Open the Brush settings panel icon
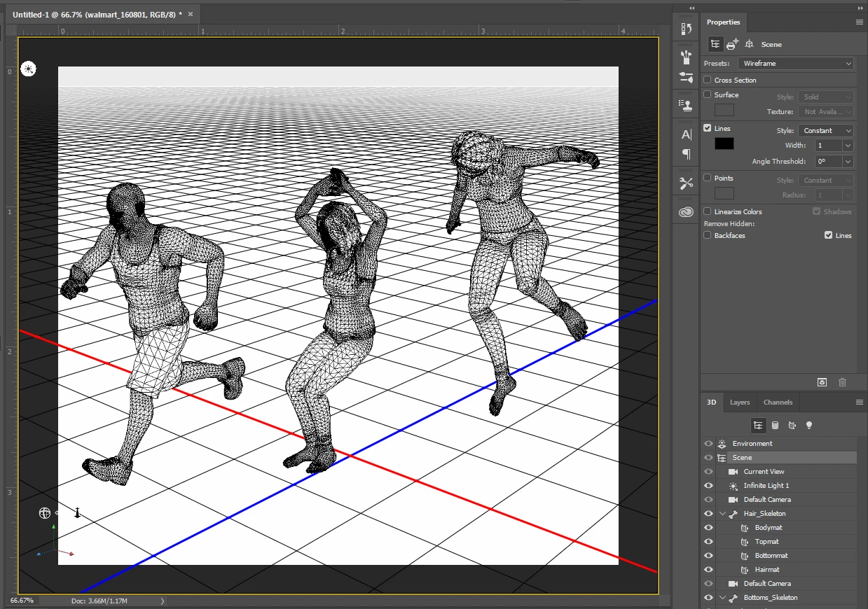This screenshot has height=609, width=868. tap(687, 78)
